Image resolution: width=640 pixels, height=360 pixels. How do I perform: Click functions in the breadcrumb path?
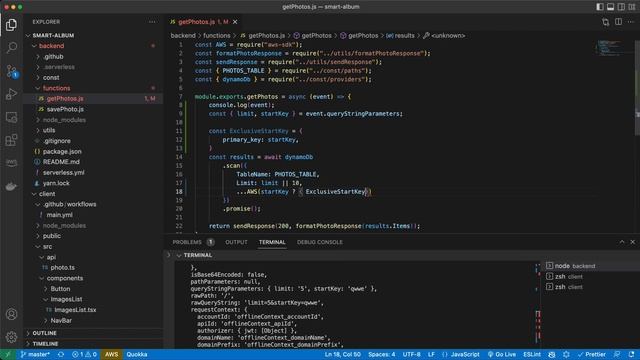[217, 36]
